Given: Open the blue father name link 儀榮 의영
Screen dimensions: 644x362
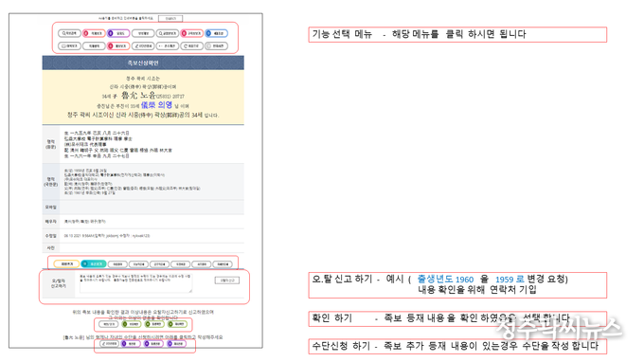Looking at the screenshot, I should tap(156, 105).
